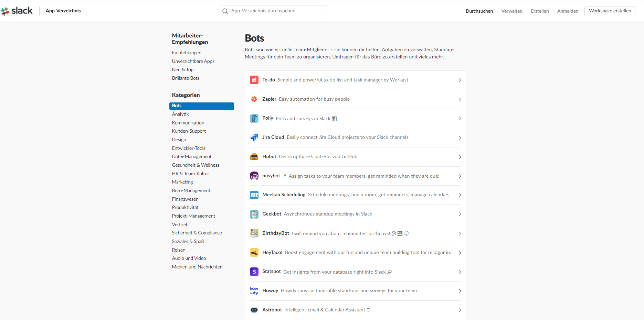Open the Neu & Top link
Screen dimensions: 644x320
pos(183,69)
